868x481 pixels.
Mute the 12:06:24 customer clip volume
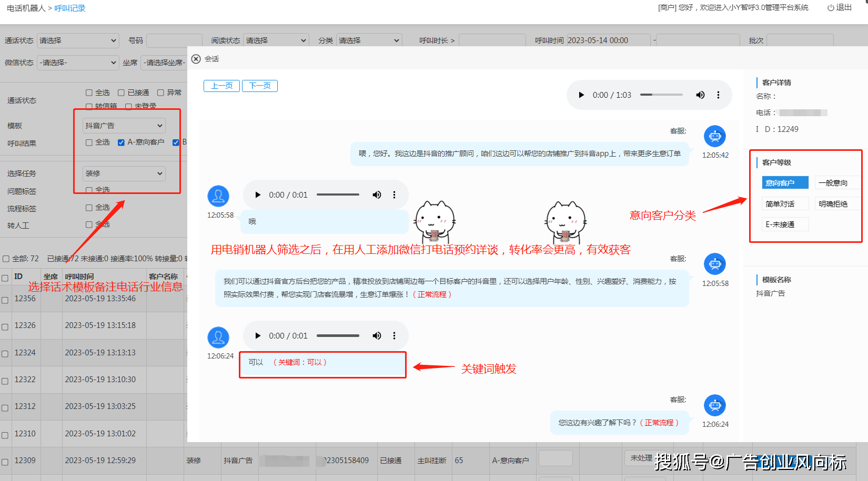click(377, 336)
